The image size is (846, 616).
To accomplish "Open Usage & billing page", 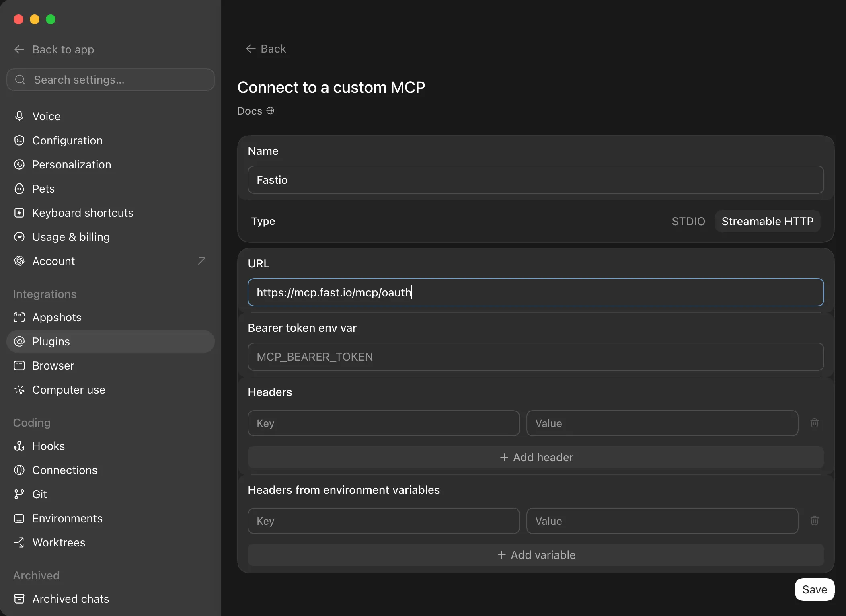I will pyautogui.click(x=111, y=237).
